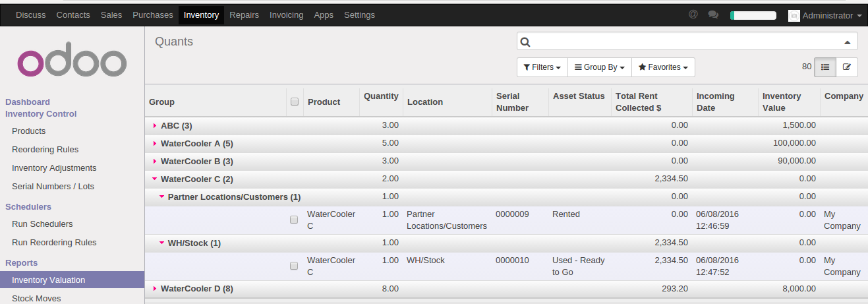Click the green progress bar in header
Screen dimensions: 868x304
click(x=754, y=15)
